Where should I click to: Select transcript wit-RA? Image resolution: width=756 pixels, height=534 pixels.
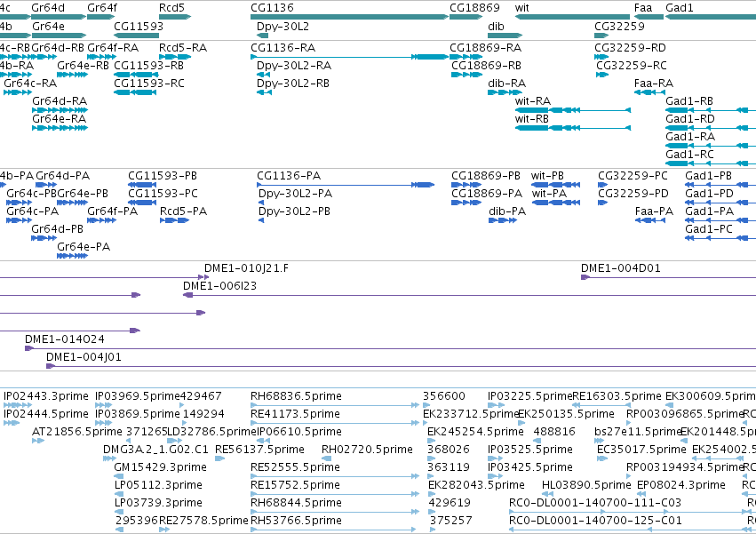pyautogui.click(x=573, y=110)
